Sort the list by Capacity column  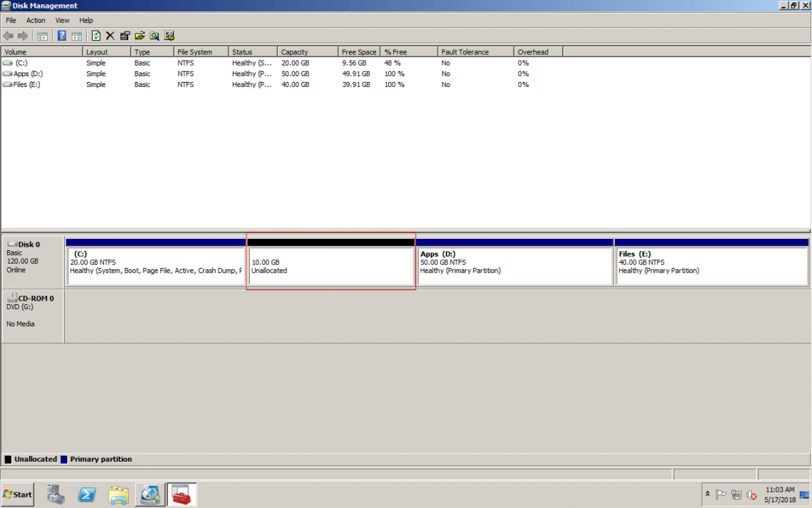307,52
